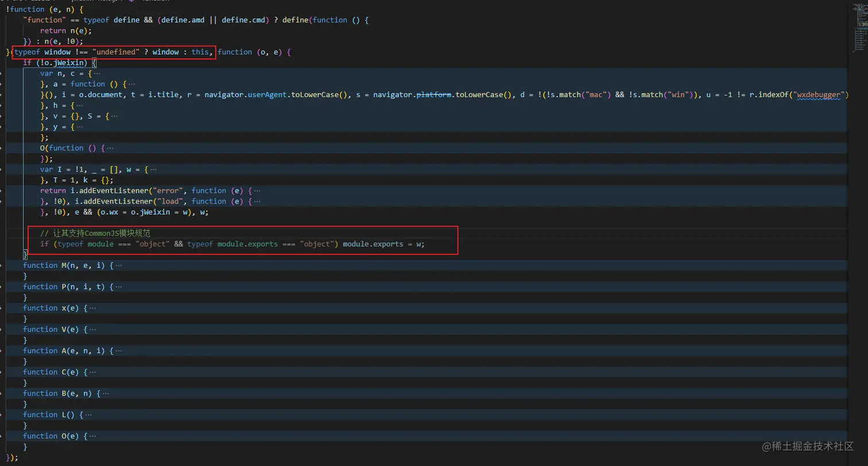
Task: Expand the folded "var n, c = {" block
Action: 96,73
